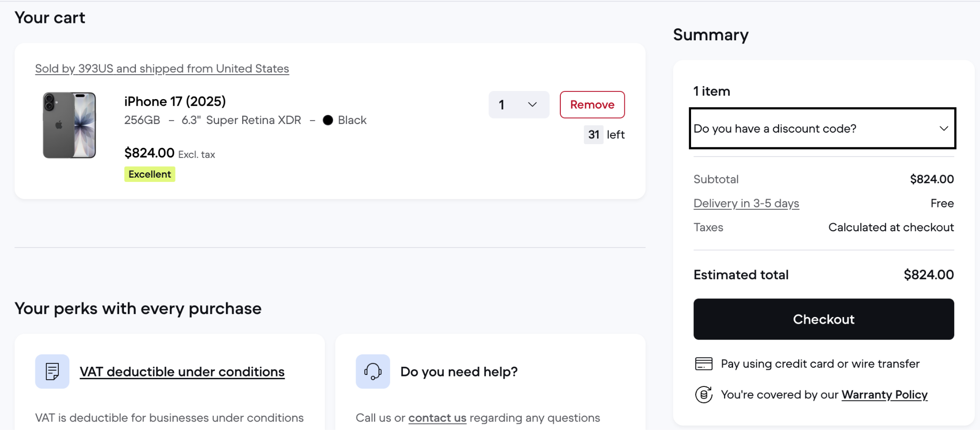This screenshot has width=980, height=430.
Task: Click the discount code chevron arrow
Action: point(944,128)
